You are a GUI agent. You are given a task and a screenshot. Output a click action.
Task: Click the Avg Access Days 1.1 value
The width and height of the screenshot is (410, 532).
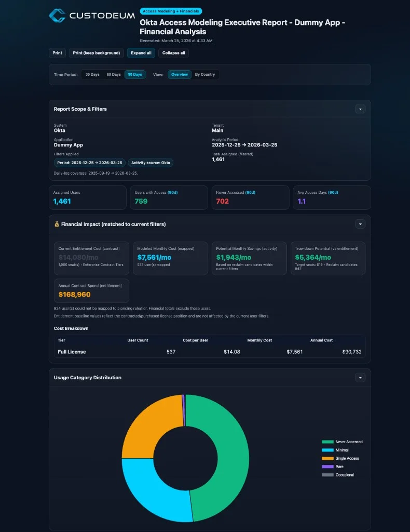302,201
